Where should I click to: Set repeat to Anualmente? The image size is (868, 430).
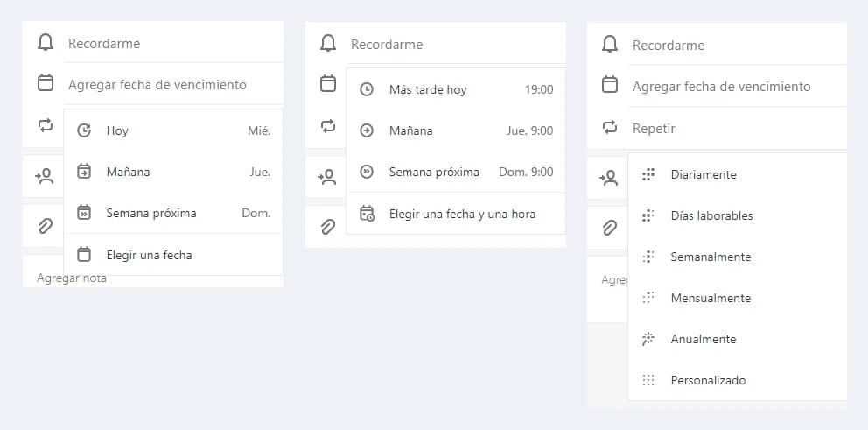pos(738,339)
